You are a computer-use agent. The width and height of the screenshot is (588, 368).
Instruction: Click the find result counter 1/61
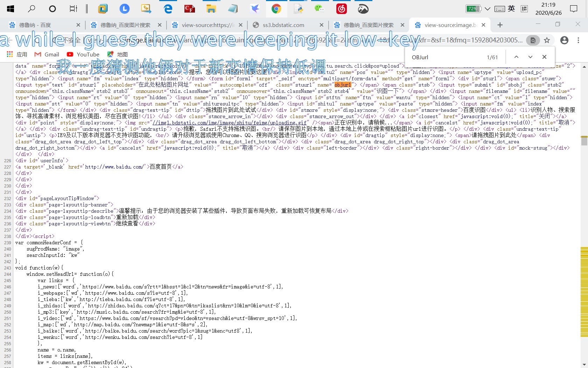click(492, 57)
